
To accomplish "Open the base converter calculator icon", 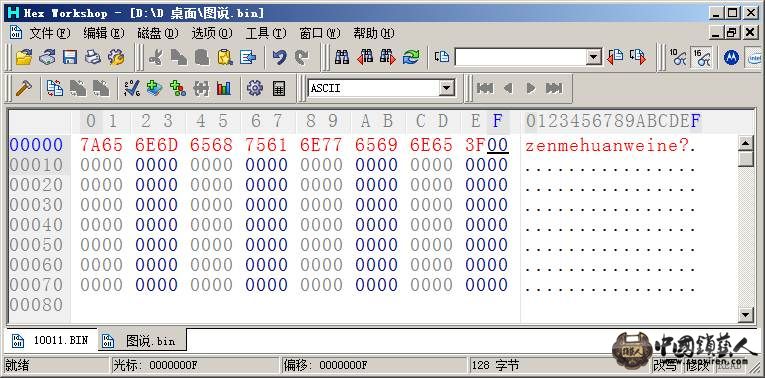I will pos(279,88).
